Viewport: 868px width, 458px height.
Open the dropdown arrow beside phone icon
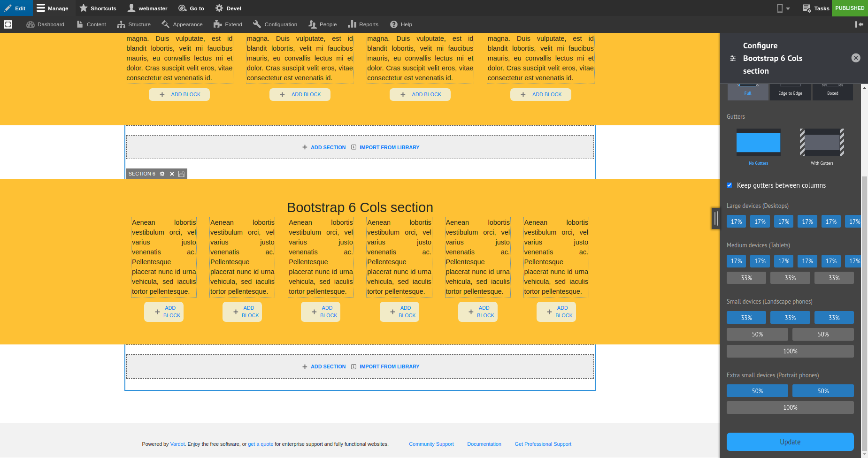[788, 8]
